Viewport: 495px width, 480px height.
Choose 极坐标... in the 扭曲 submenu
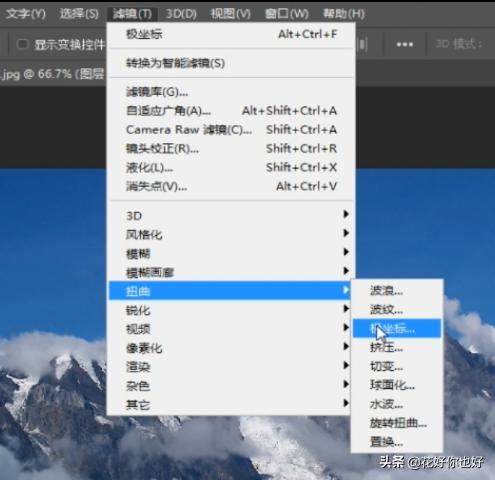tap(397, 329)
